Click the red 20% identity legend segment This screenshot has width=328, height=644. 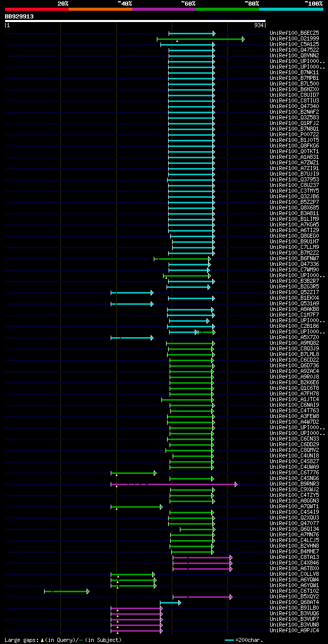(x=37, y=9)
